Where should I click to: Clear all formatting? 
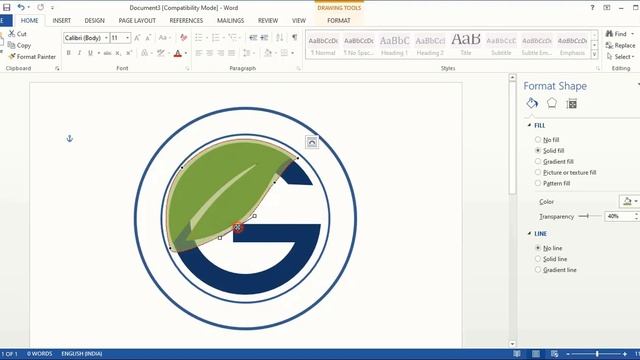(x=184, y=38)
